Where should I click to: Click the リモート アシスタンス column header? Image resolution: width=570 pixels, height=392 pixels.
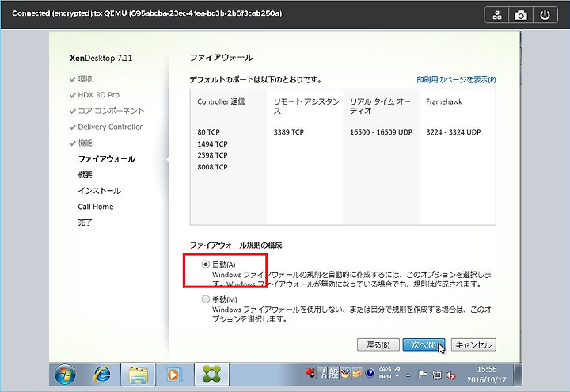click(x=306, y=106)
